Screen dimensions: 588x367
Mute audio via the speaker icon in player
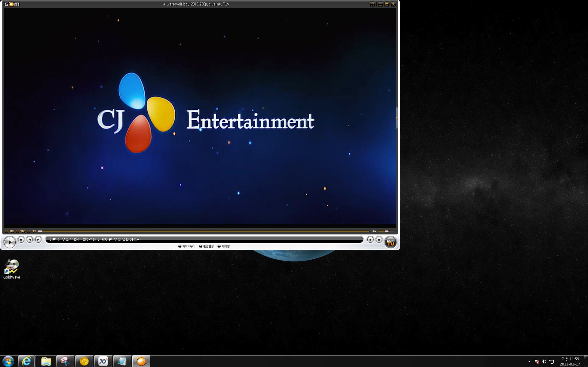point(374,231)
